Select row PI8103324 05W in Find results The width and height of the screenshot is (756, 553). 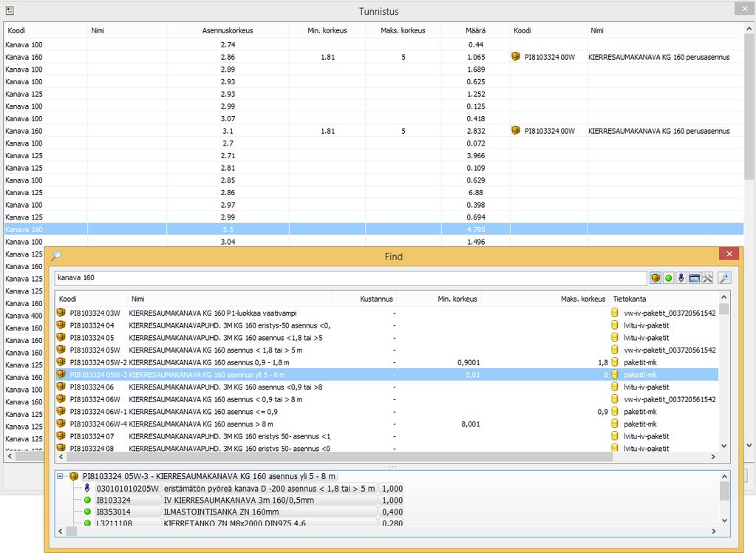click(x=386, y=350)
